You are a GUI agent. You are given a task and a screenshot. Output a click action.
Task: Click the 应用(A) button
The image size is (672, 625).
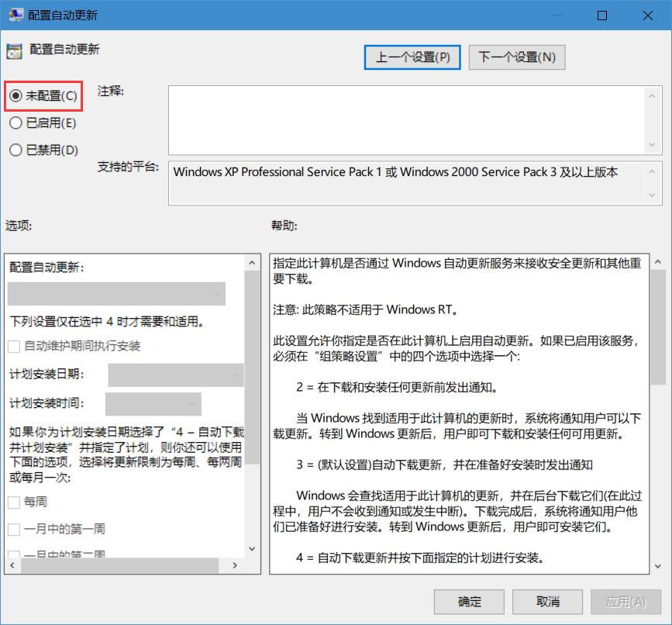click(x=625, y=601)
